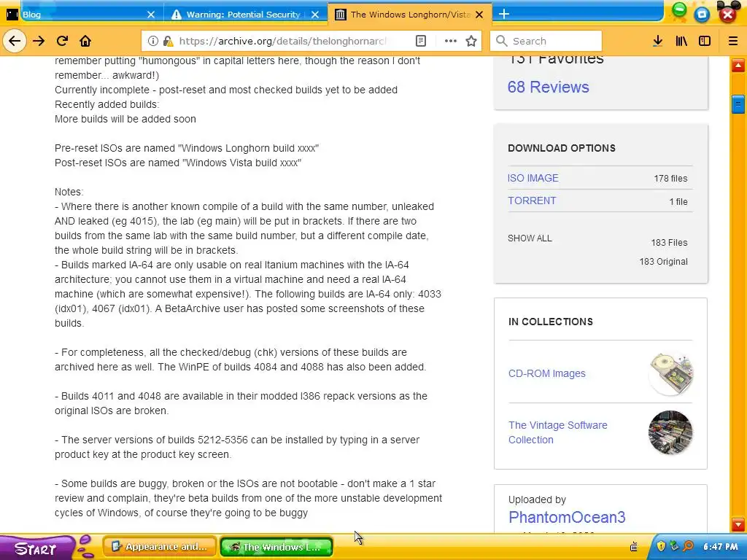The height and width of the screenshot is (560, 747).
Task: Click the "Uploaded by" label
Action: pos(537,499)
